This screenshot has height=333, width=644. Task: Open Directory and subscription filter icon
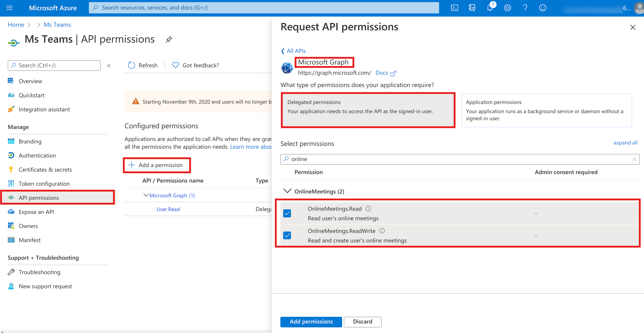tap(472, 8)
